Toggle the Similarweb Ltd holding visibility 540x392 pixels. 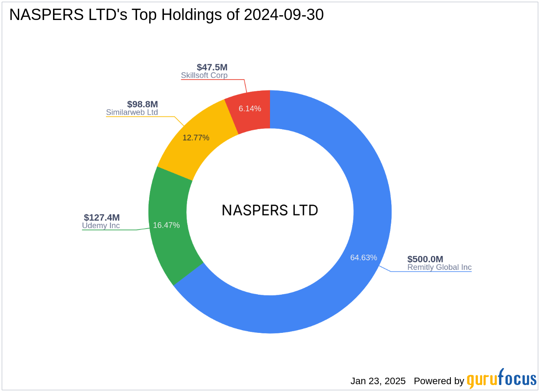pos(132,112)
